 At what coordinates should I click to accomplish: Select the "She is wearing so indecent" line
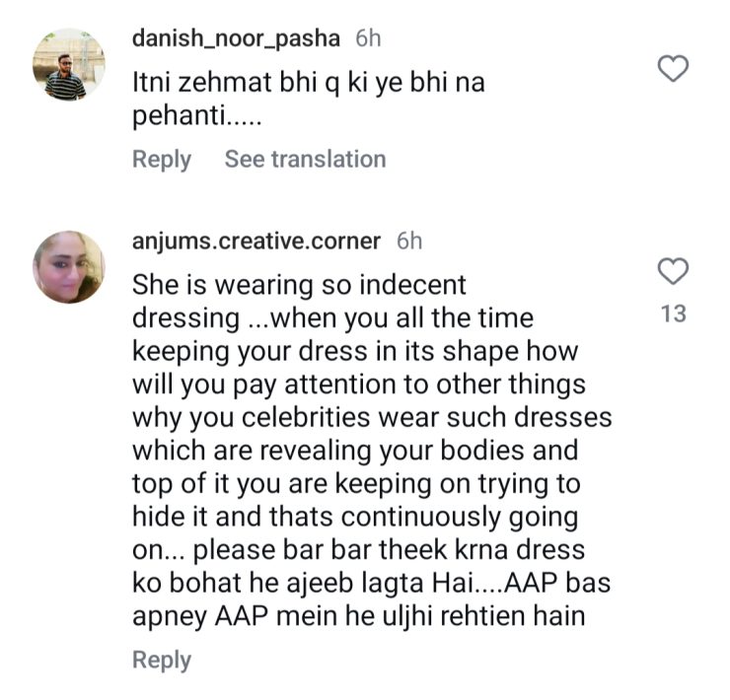pyautogui.click(x=300, y=285)
